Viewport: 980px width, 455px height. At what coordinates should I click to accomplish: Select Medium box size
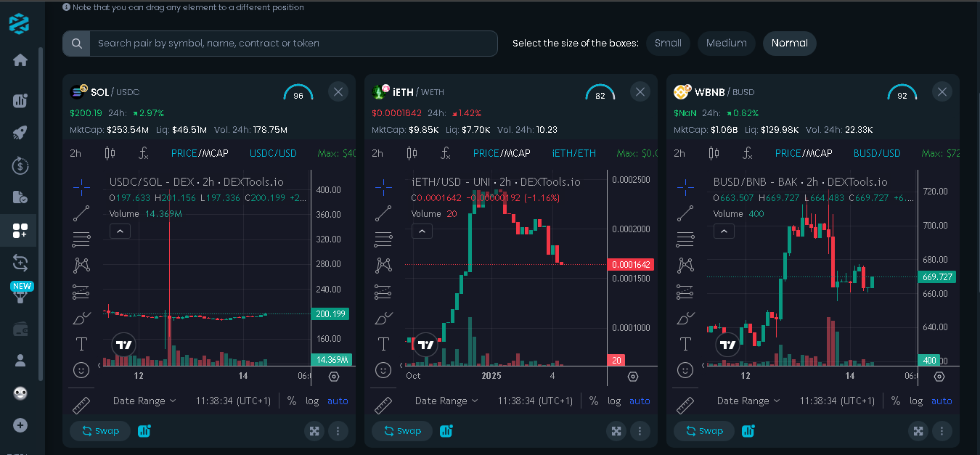[727, 43]
